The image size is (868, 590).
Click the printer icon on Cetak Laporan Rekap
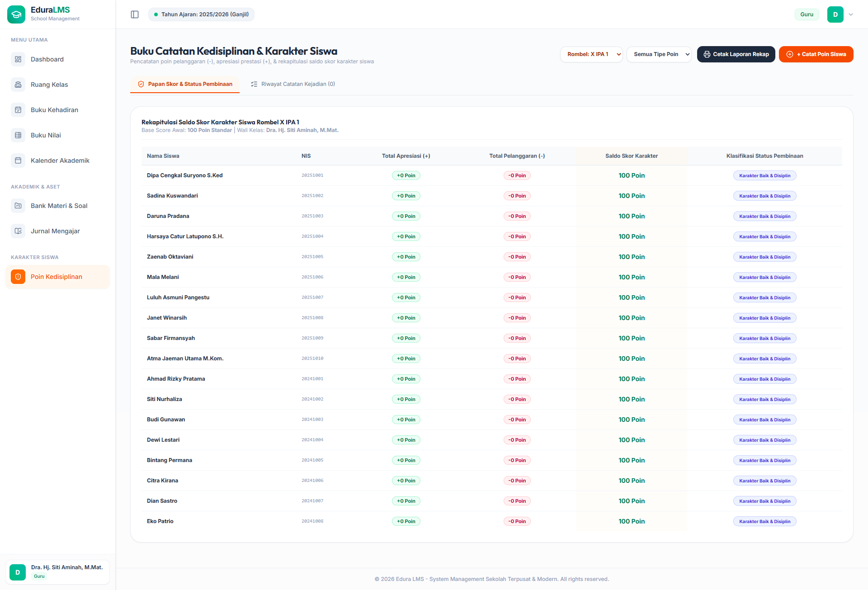point(707,54)
